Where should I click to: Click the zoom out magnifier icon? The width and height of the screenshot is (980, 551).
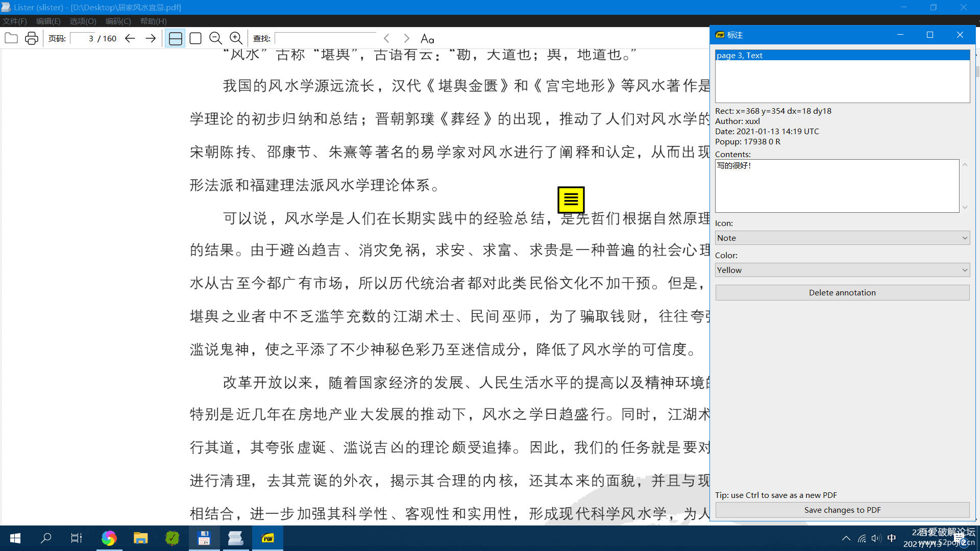(215, 38)
